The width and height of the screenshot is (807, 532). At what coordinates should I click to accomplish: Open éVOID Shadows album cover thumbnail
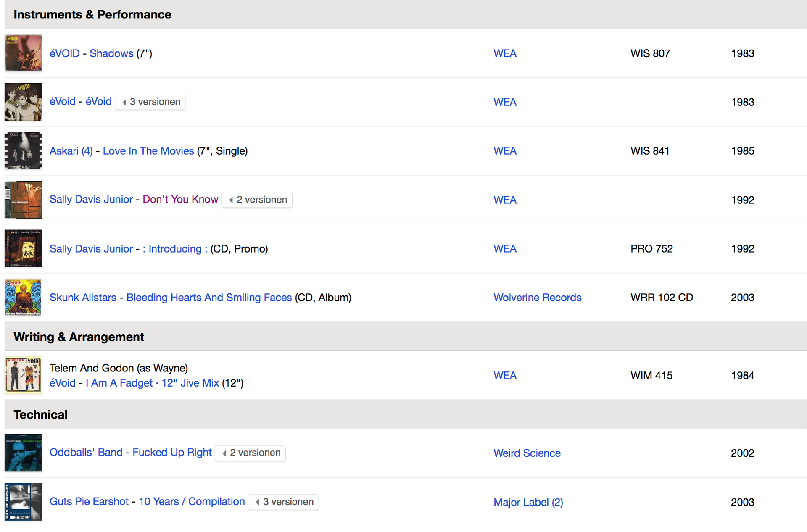point(23,53)
